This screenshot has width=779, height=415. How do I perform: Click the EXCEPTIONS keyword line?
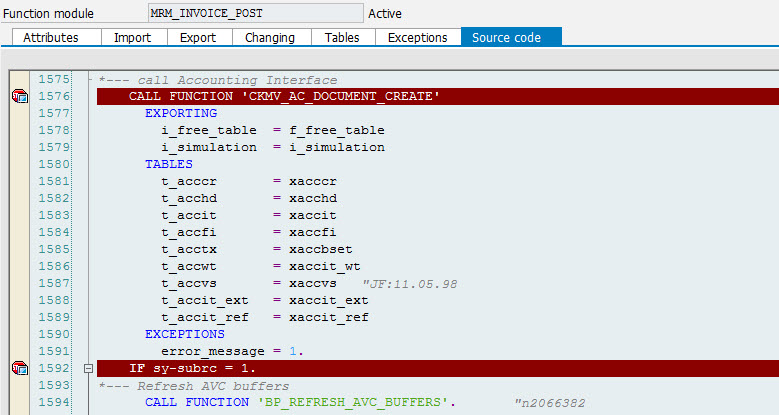[x=185, y=333]
